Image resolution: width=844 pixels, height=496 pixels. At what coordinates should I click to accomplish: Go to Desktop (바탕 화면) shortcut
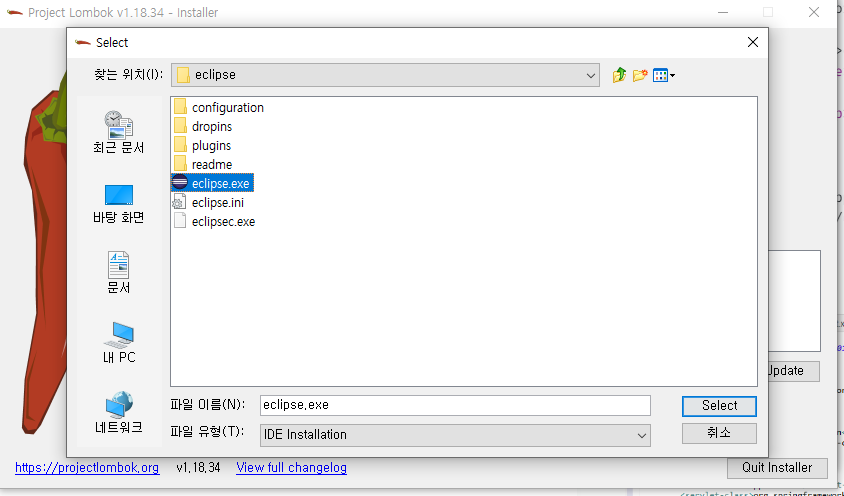tap(118, 204)
